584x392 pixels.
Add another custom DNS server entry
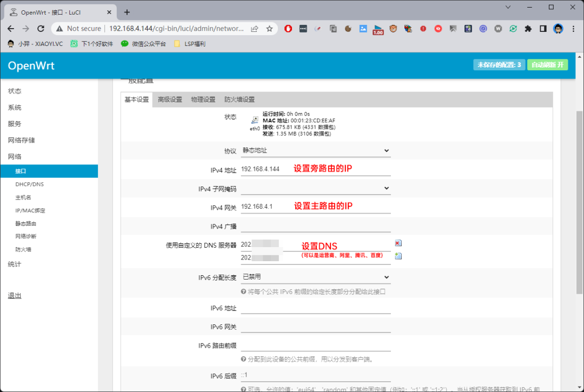click(398, 256)
